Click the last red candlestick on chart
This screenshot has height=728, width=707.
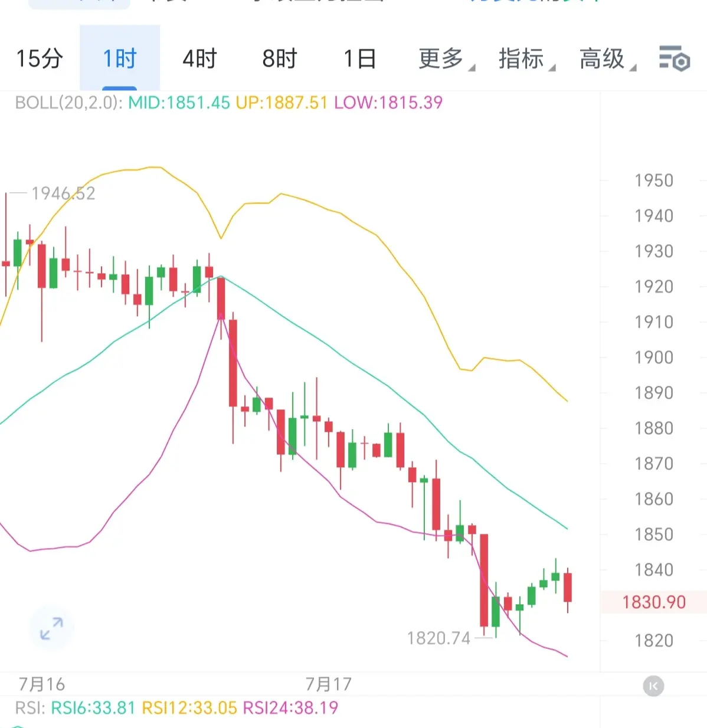pyautogui.click(x=568, y=588)
